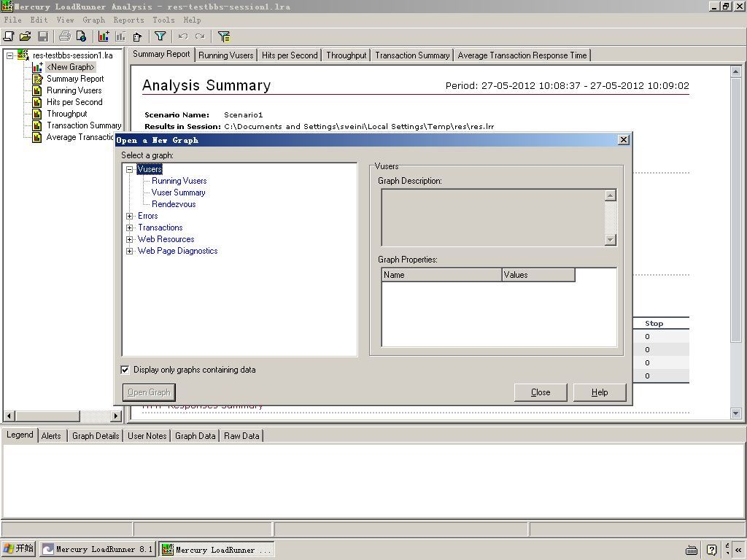The width and height of the screenshot is (747, 560).
Task: Click the graph icon beside Running Vusers in tree
Action: click(37, 90)
